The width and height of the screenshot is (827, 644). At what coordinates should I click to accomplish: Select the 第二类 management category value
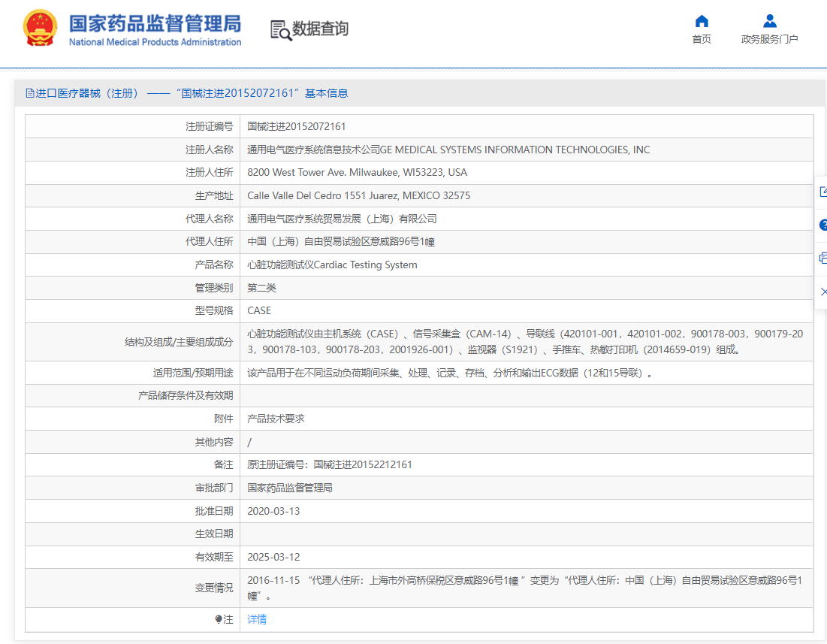tap(261, 288)
